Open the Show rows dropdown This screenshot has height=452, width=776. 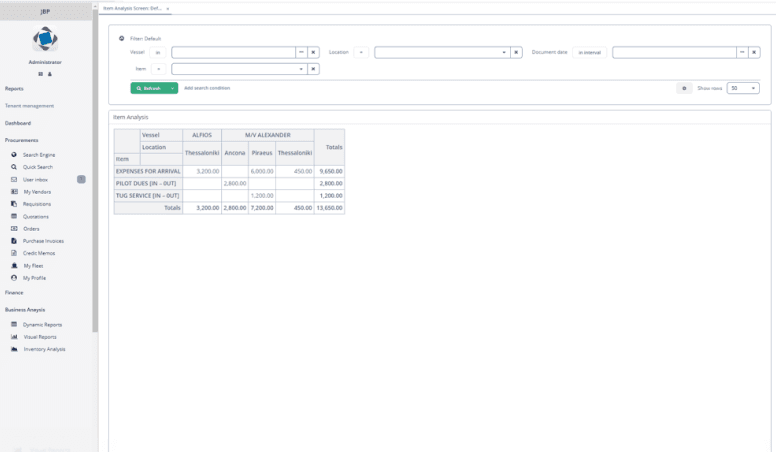pos(743,88)
